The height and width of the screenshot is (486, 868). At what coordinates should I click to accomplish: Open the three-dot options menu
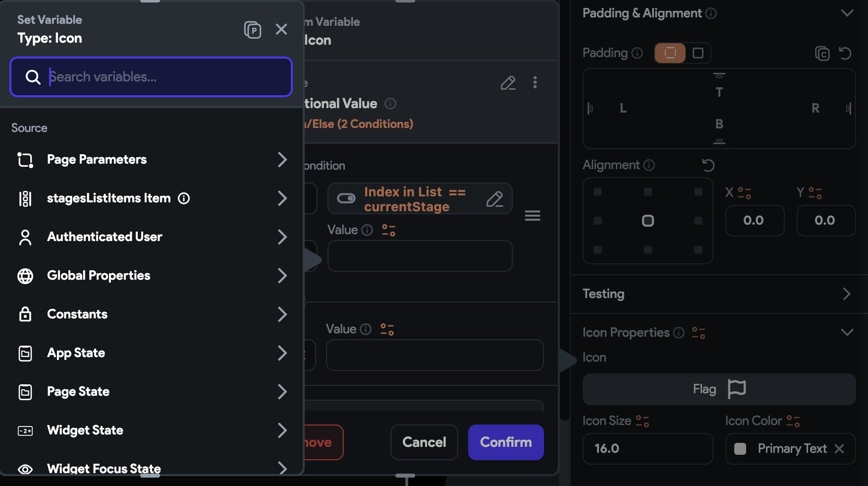535,82
